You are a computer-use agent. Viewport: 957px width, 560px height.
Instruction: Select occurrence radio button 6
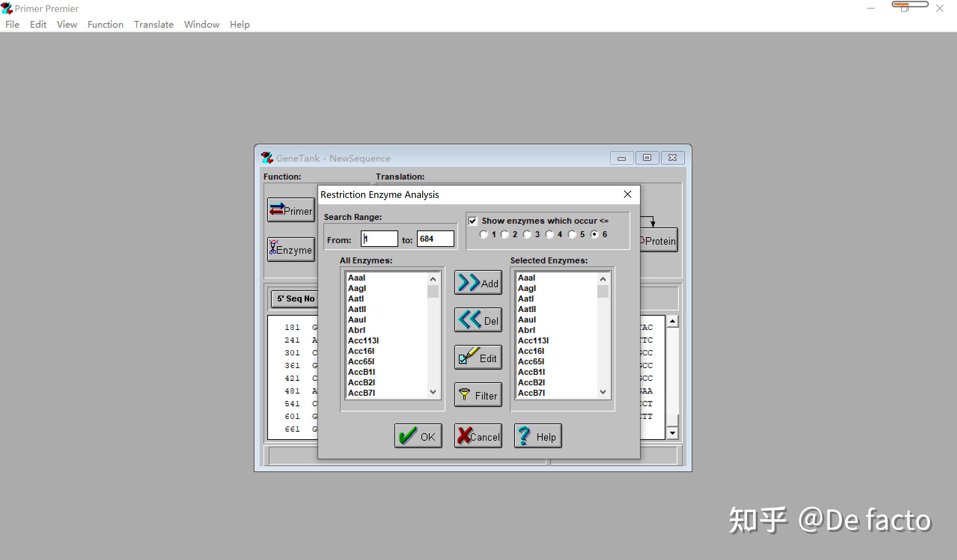(594, 235)
